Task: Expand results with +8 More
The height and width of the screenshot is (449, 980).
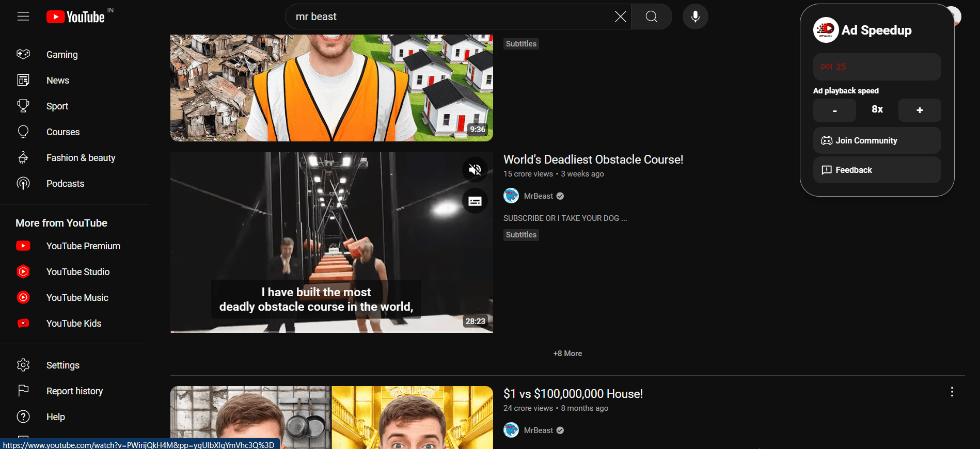Action: pos(567,354)
